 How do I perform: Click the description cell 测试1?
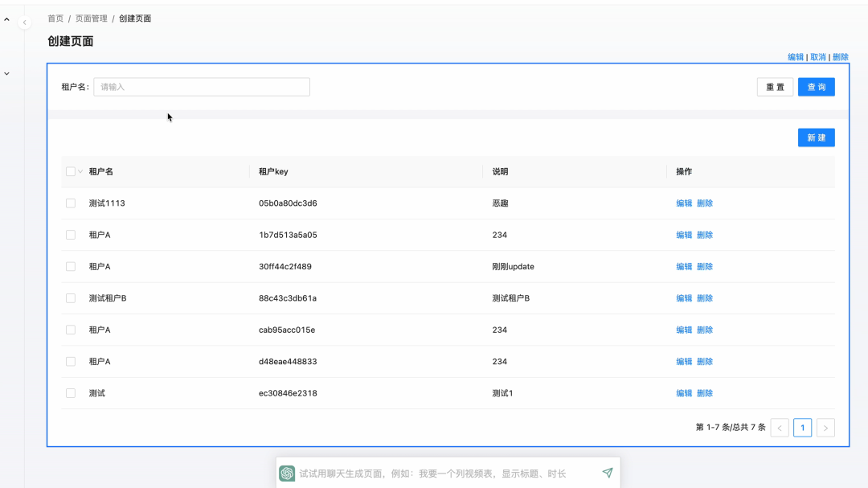(x=502, y=393)
